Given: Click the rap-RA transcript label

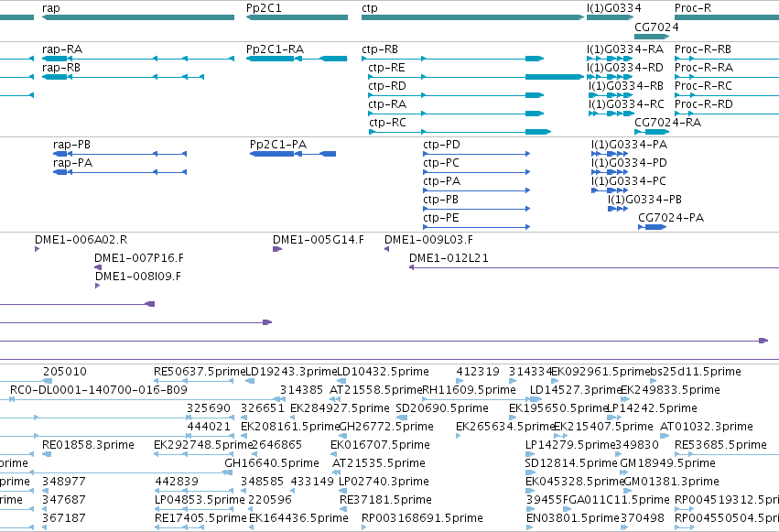Looking at the screenshot, I should coord(62,49).
